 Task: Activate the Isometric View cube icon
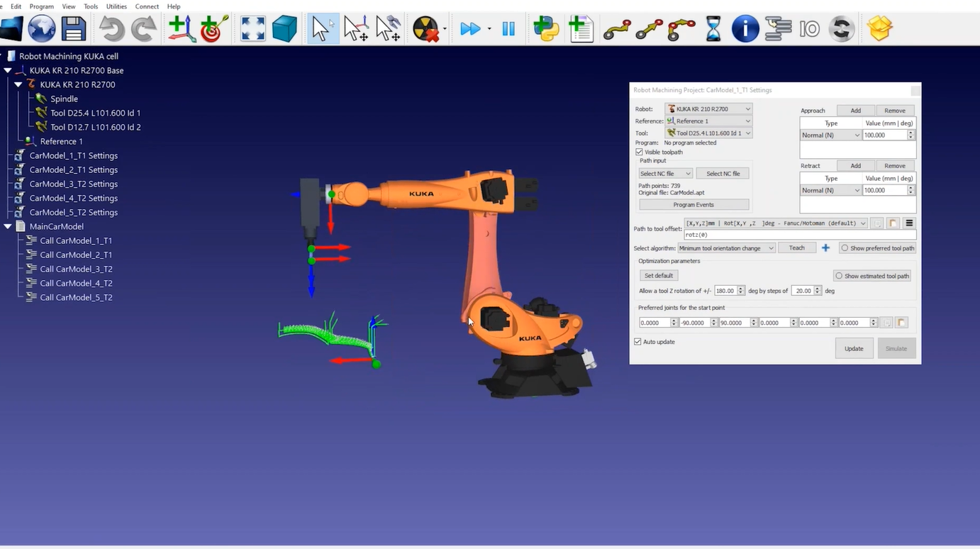[x=284, y=28]
